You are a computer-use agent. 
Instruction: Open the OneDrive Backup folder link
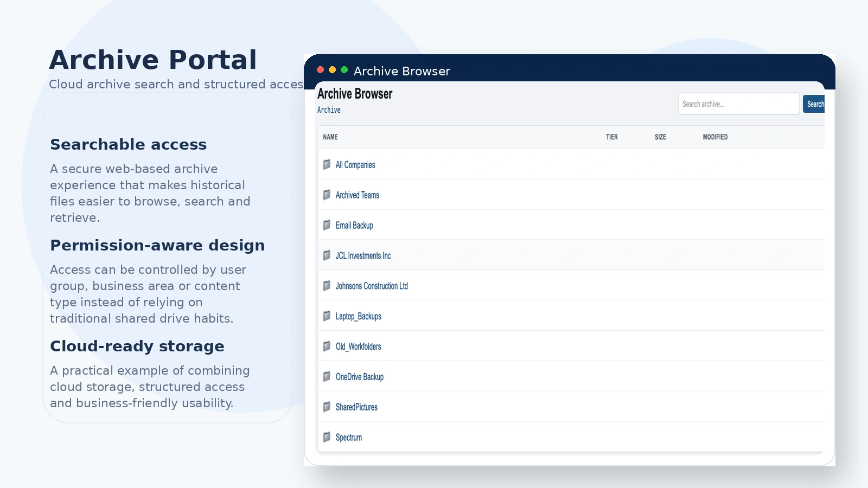coord(360,377)
